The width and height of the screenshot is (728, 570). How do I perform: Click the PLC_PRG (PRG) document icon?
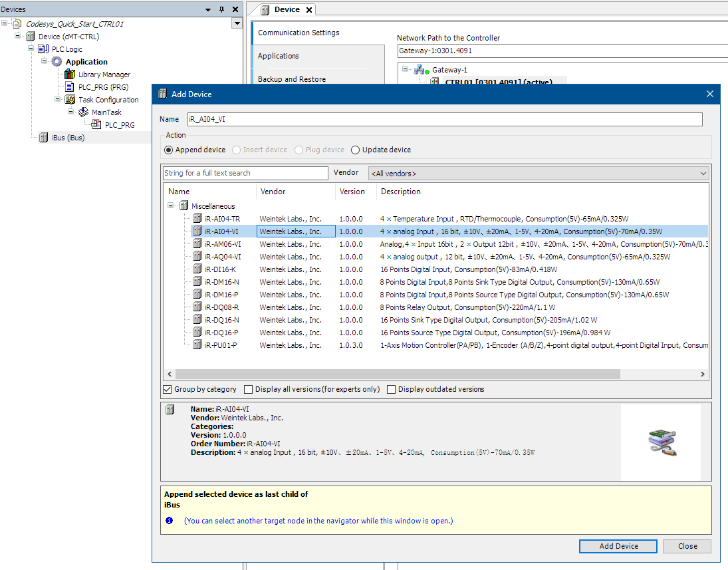click(x=70, y=87)
